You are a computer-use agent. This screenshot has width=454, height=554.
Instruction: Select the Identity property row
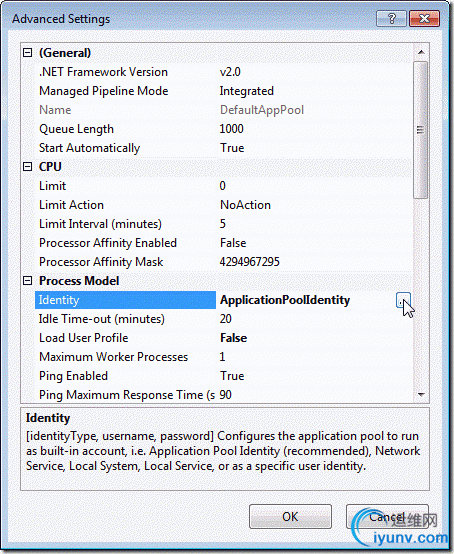pyautogui.click(x=224, y=300)
